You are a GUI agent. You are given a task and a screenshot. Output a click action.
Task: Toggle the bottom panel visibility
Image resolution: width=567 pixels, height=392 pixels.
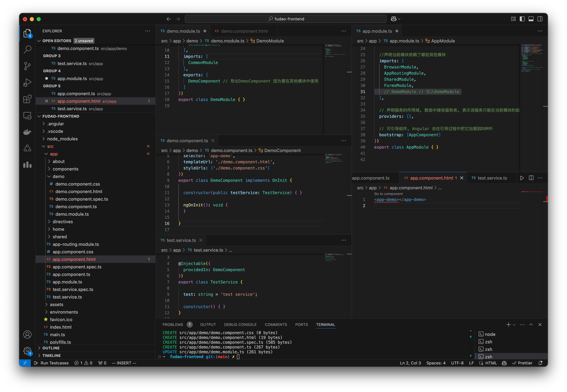pyautogui.click(x=531, y=19)
